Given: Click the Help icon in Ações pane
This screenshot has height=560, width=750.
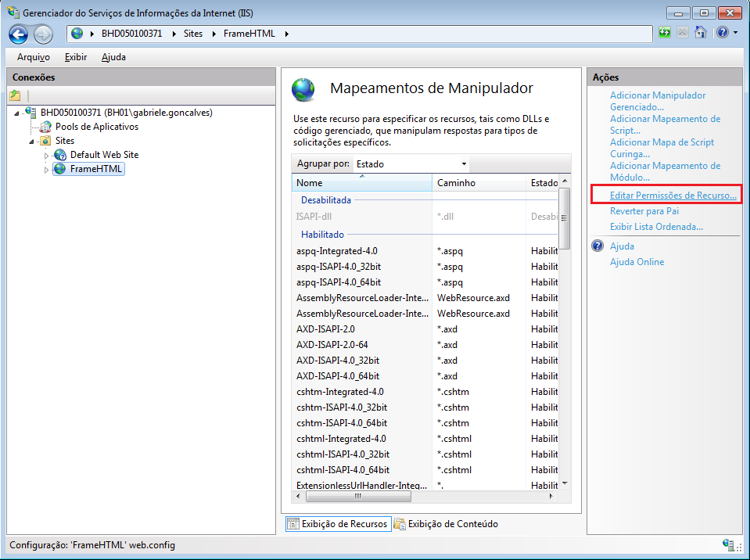Looking at the screenshot, I should click(x=597, y=246).
